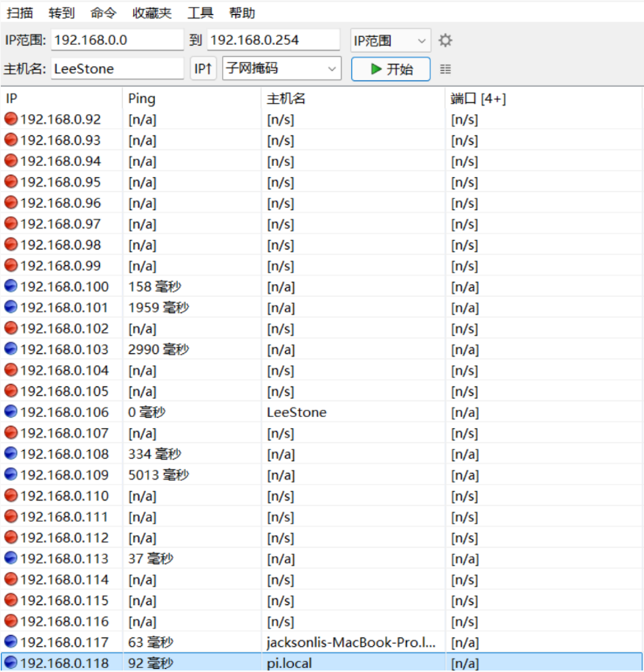Click the 2990 毫秒 ping value
Image resolution: width=644 pixels, height=672 pixels.
[159, 349]
